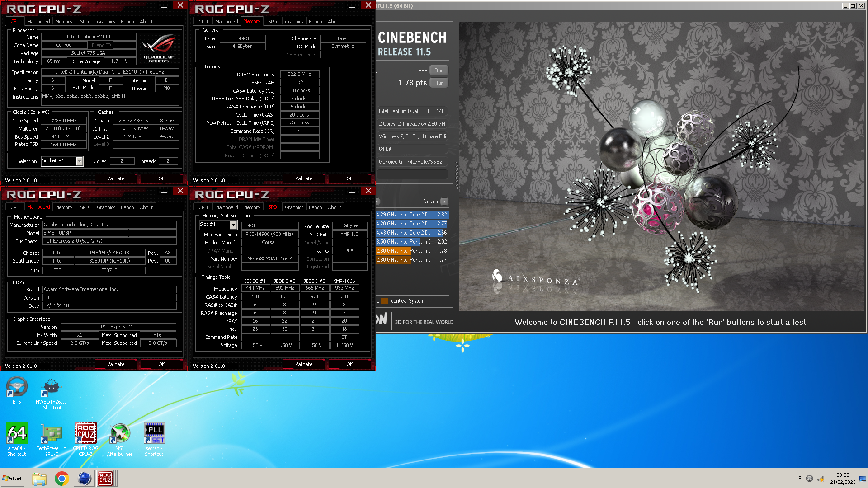
Task: Show hidden system tray icons
Action: (800, 478)
